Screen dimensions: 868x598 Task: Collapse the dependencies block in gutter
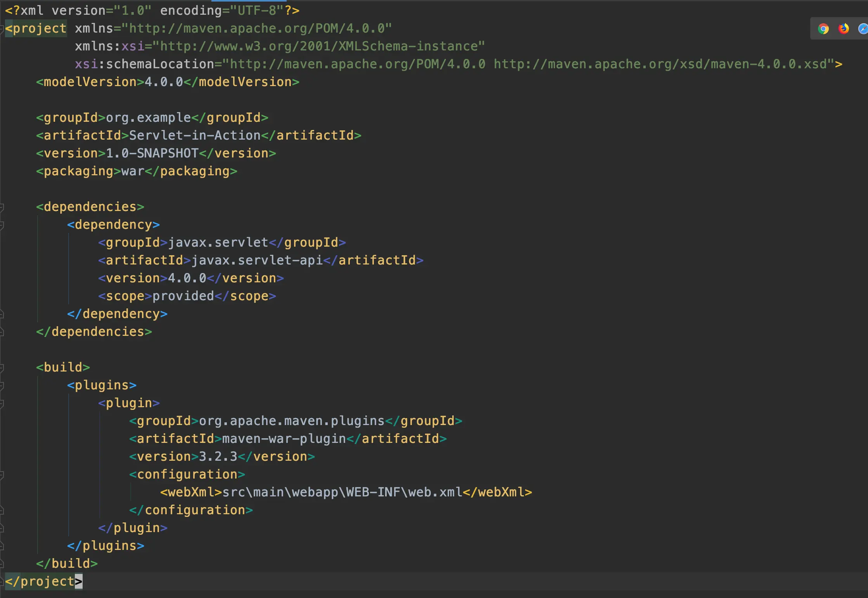(x=2, y=207)
